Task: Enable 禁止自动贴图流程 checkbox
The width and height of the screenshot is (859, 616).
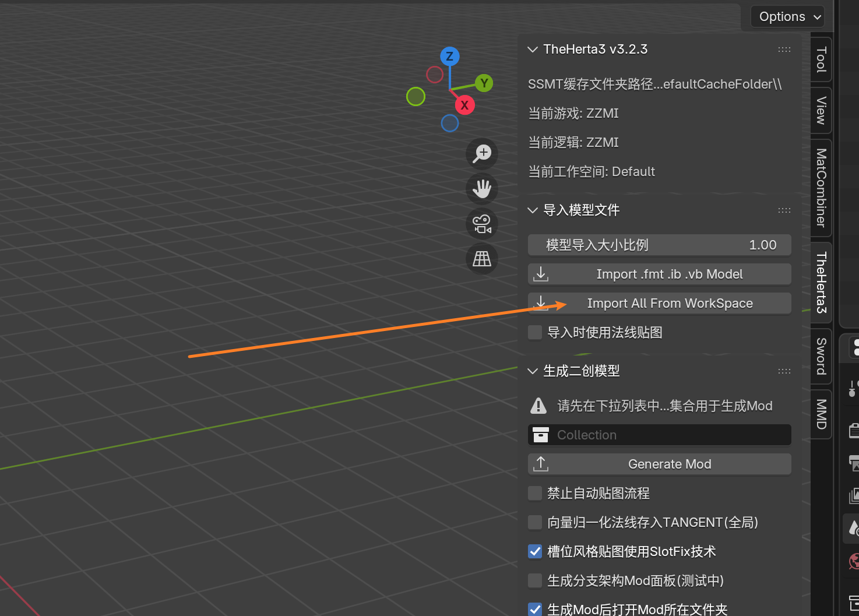Action: (x=535, y=494)
